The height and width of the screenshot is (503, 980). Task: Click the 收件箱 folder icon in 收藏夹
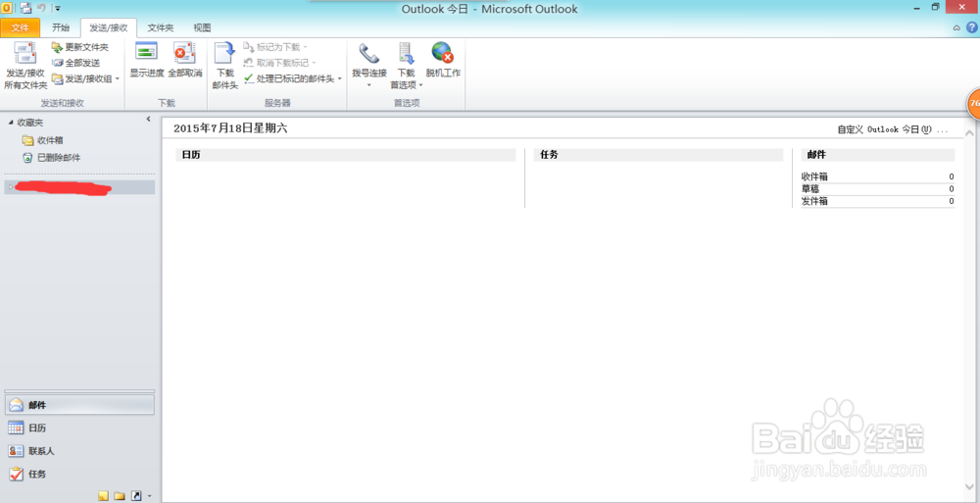coord(27,140)
